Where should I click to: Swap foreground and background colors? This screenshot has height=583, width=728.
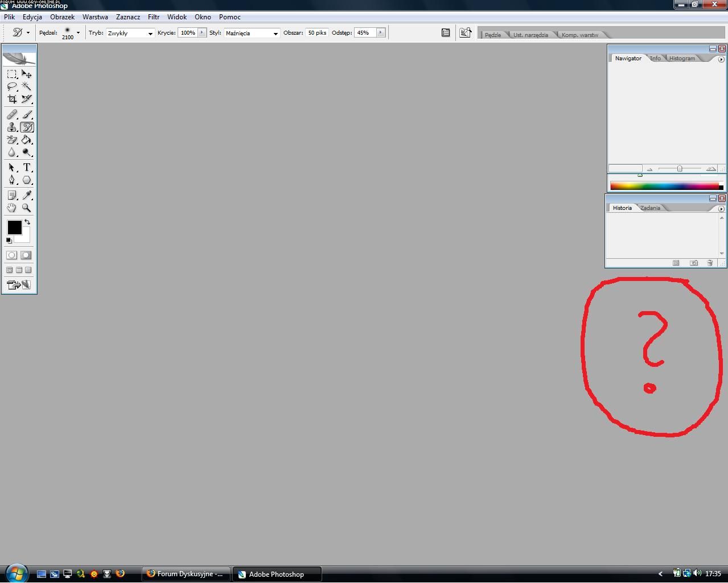pos(27,222)
